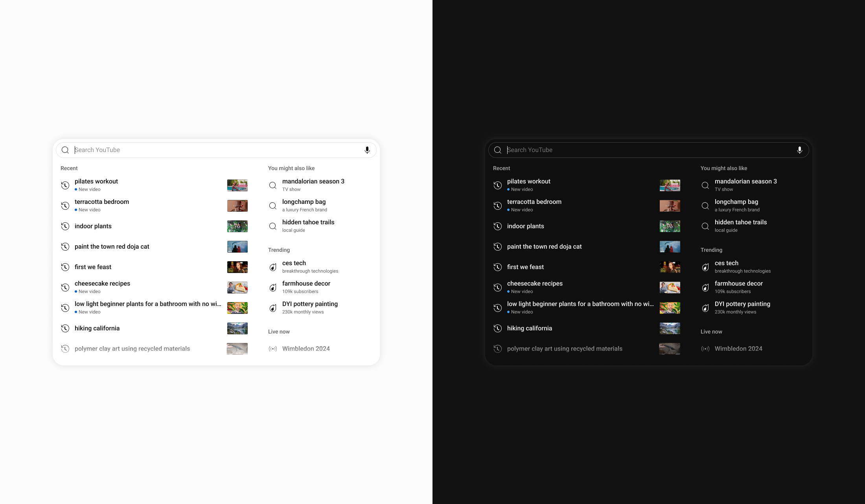This screenshot has width=865, height=504.
Task: Focus the light Search YouTube input field
Action: point(216,150)
